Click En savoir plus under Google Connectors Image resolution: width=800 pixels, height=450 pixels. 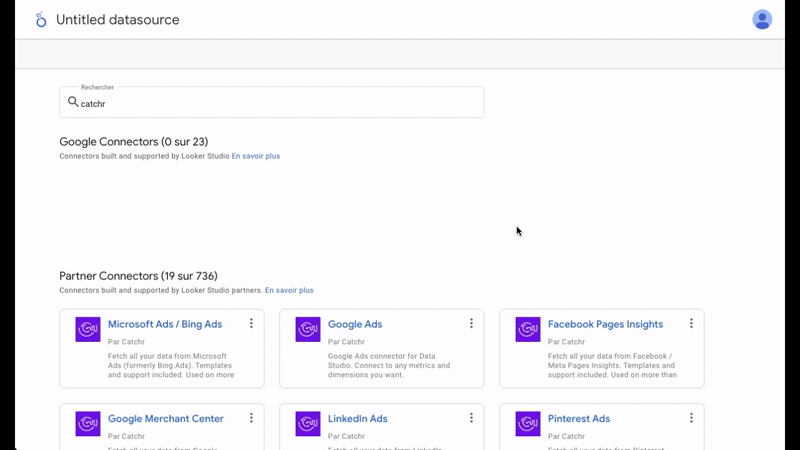(256, 156)
